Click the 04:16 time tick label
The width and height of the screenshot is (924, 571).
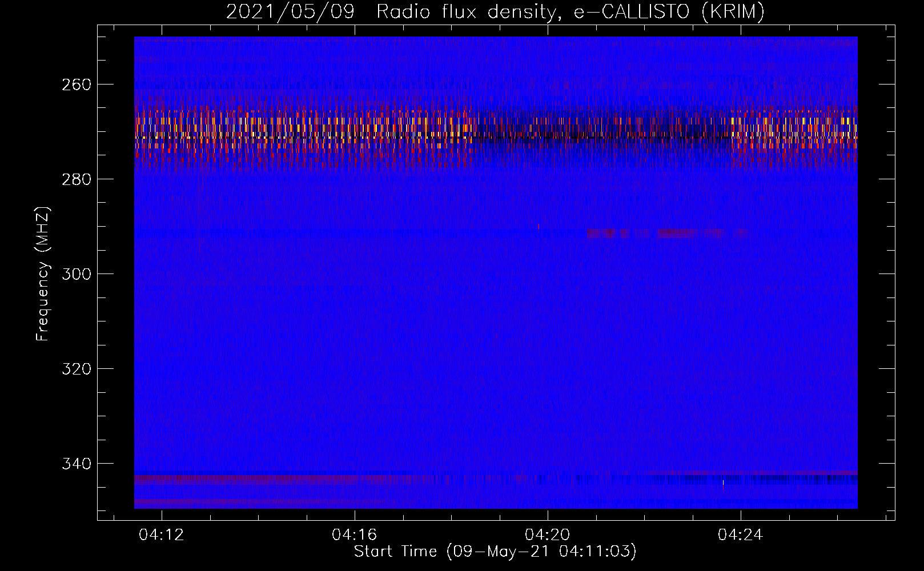355,535
